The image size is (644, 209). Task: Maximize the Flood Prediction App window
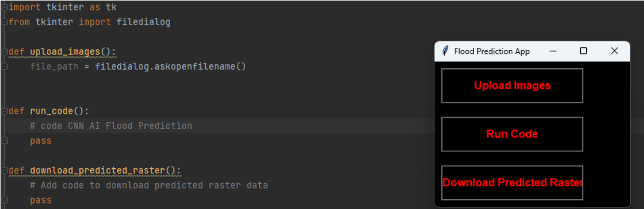point(583,51)
